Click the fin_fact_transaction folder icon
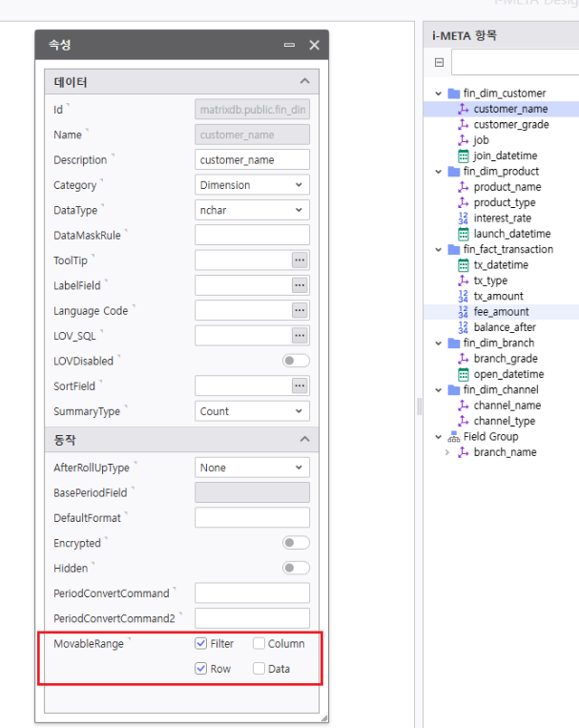 454,249
